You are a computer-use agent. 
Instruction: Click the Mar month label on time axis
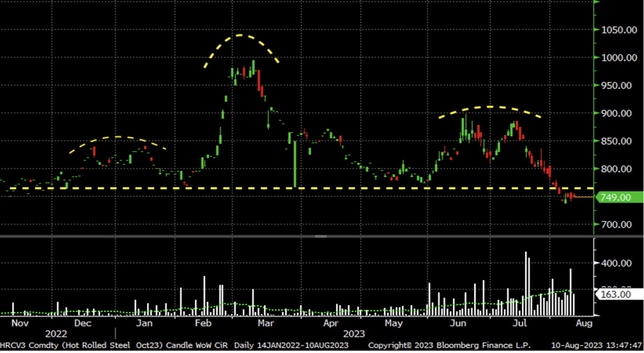265,323
